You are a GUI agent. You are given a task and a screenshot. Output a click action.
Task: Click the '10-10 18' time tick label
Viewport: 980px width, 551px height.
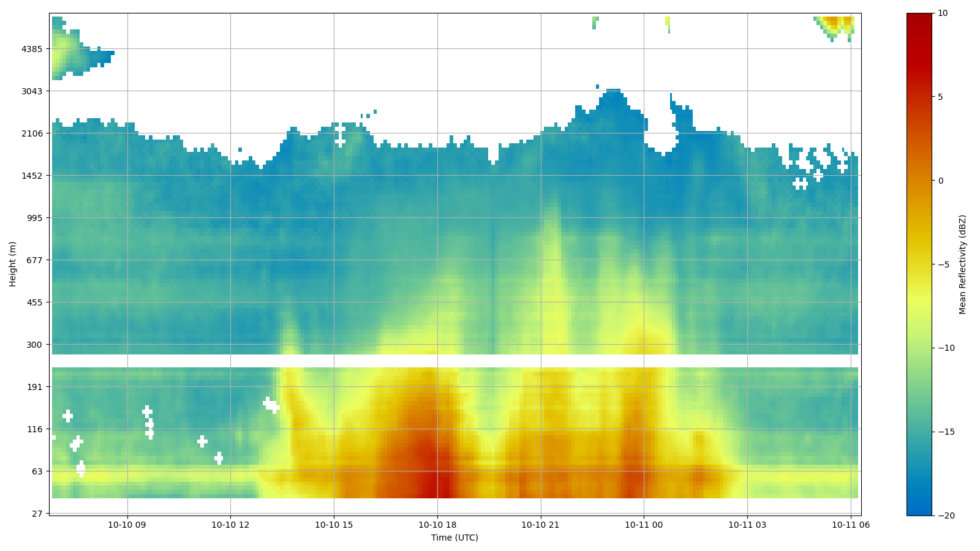(437, 525)
